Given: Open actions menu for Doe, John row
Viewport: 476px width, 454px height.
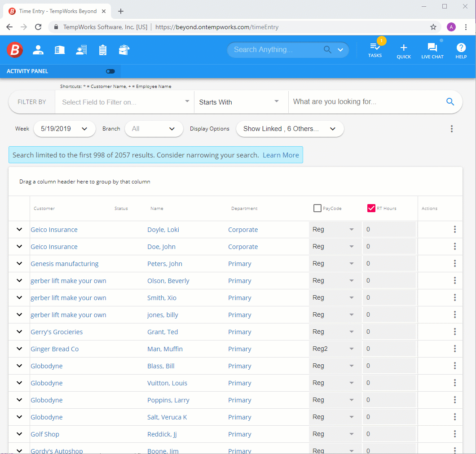Looking at the screenshot, I should pyautogui.click(x=455, y=246).
